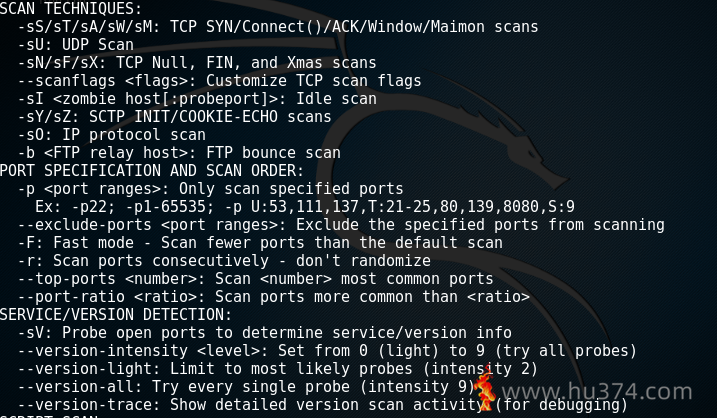This screenshot has width=717, height=418.
Task: Open the www.hu374.com watermark link
Action: 597,392
